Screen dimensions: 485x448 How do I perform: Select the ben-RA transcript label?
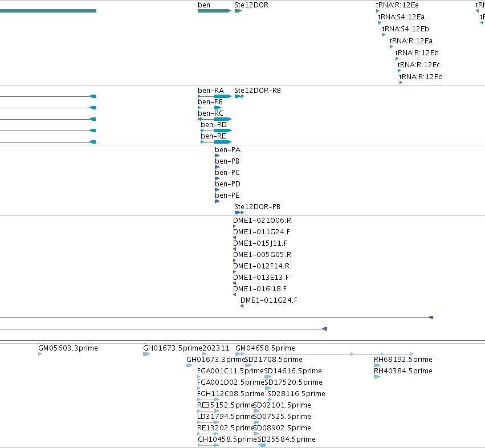click(211, 91)
